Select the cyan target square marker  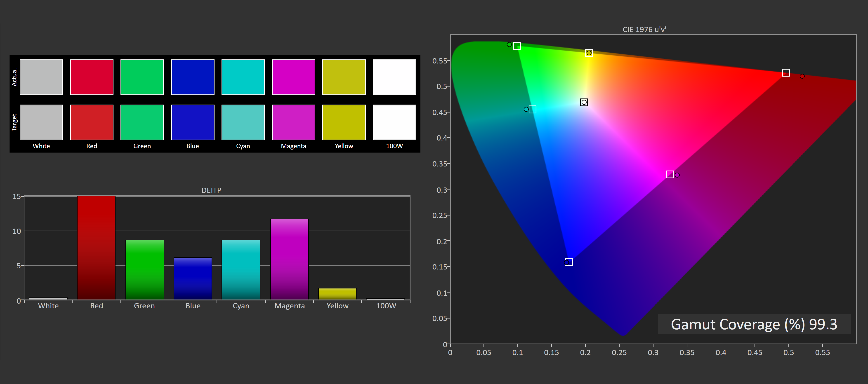532,110
